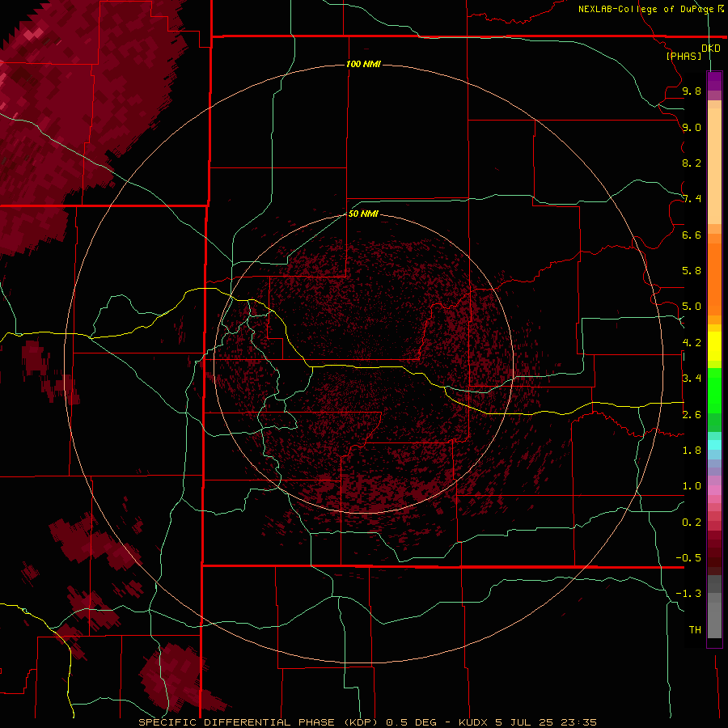
Task: Click the 7.4 scale label
Action: point(692,199)
